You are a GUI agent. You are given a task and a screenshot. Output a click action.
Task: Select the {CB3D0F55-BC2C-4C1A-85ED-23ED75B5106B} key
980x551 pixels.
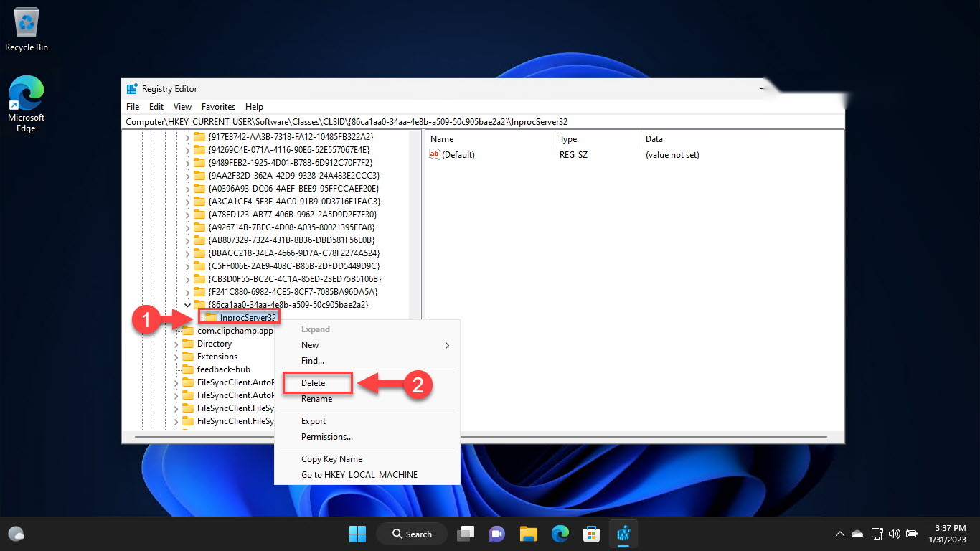(294, 279)
